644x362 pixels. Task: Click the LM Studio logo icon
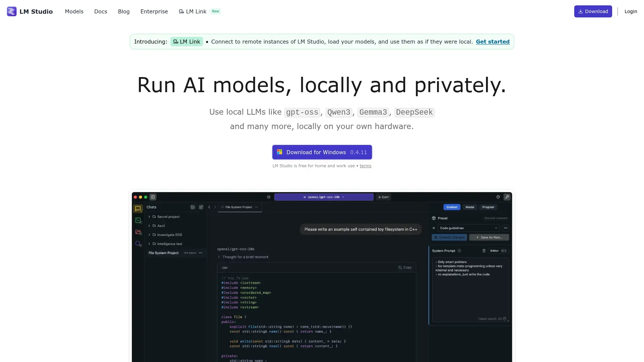pyautogui.click(x=12, y=11)
